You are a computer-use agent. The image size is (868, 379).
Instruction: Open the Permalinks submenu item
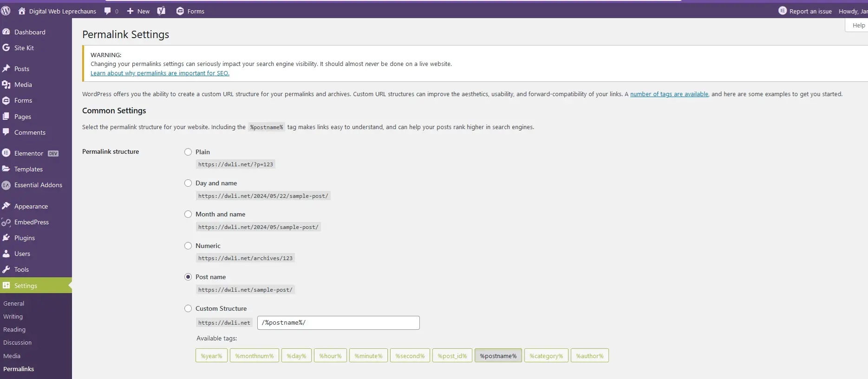click(19, 369)
